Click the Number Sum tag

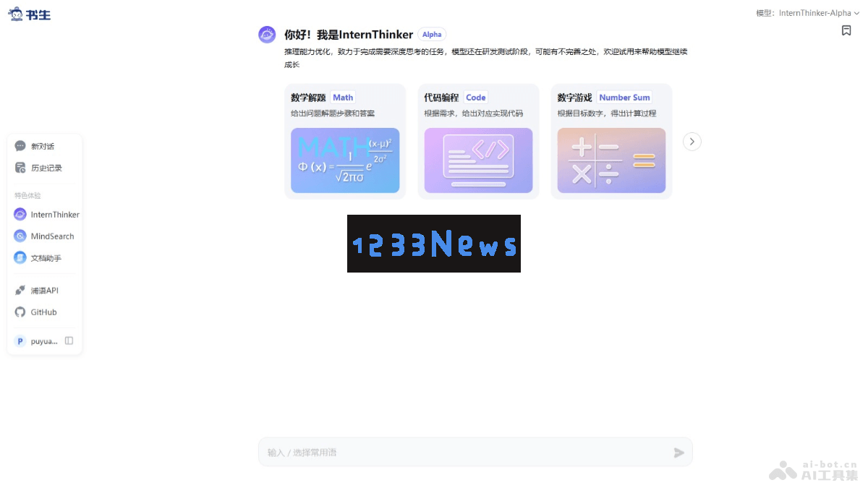point(624,98)
